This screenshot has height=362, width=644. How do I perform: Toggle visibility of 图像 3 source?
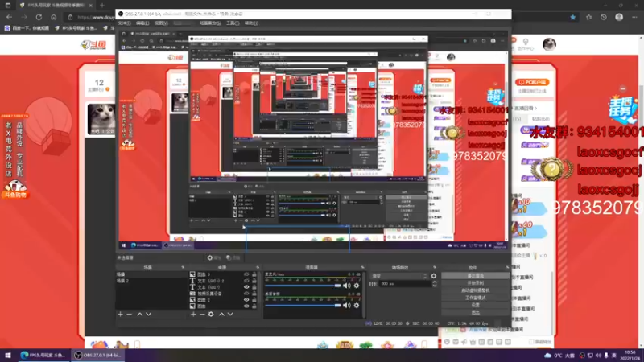[246, 274]
